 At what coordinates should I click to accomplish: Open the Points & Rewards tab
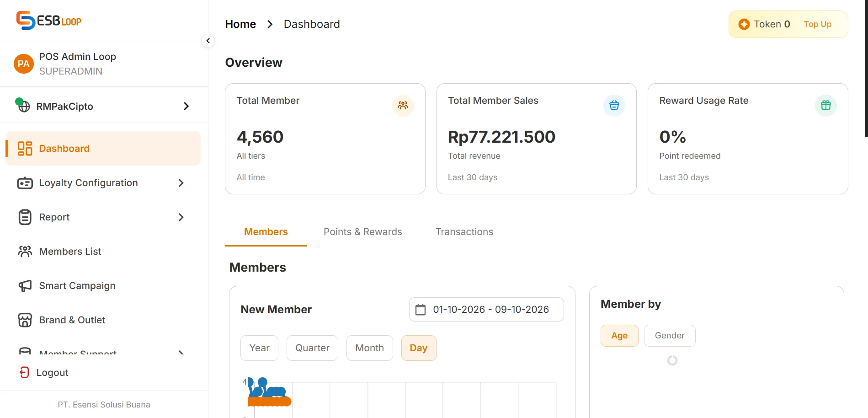363,232
